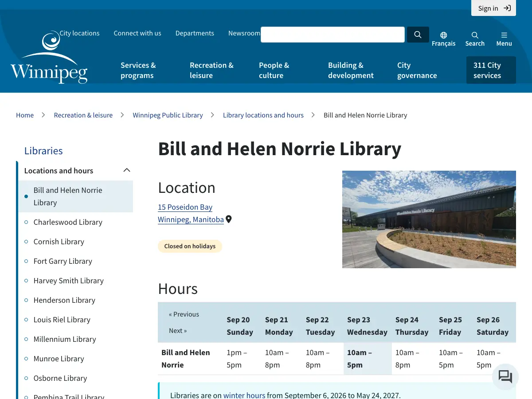
Task: Click the Closed on holidays badge
Action: [190, 246]
